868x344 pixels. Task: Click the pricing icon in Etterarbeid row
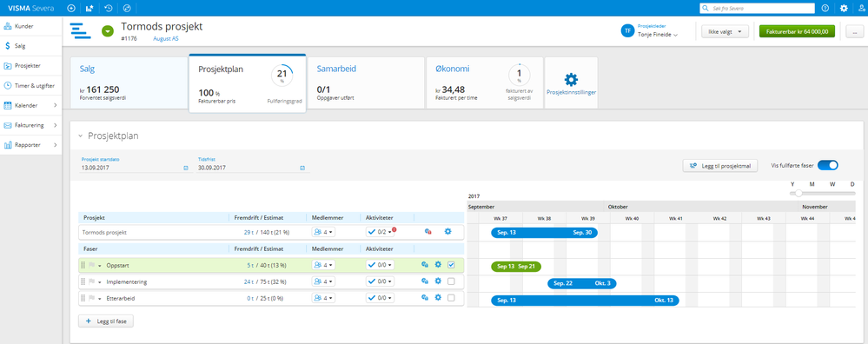click(x=424, y=298)
